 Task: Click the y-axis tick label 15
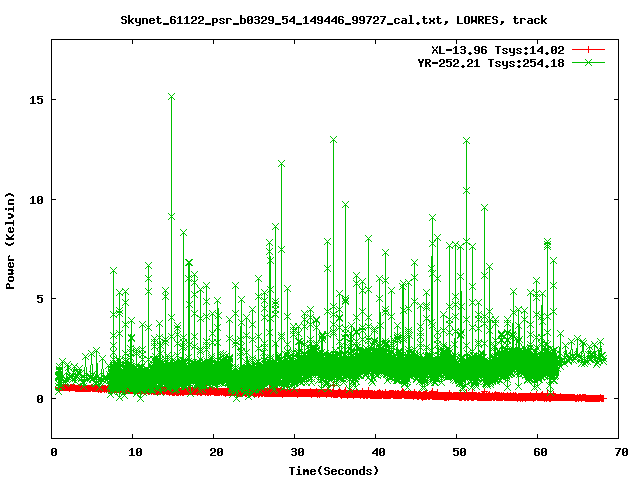pyautogui.click(x=36, y=100)
